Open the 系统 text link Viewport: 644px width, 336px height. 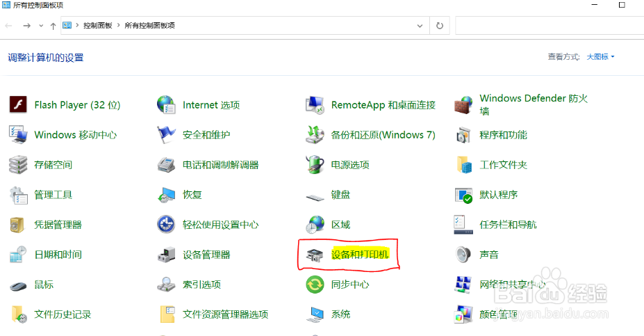pyautogui.click(x=340, y=314)
